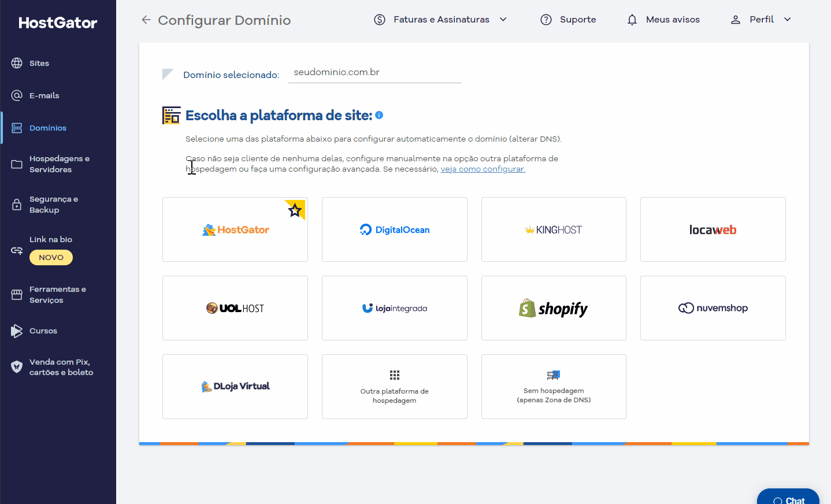
Task: Select the KingHost platform card
Action: [554, 229]
